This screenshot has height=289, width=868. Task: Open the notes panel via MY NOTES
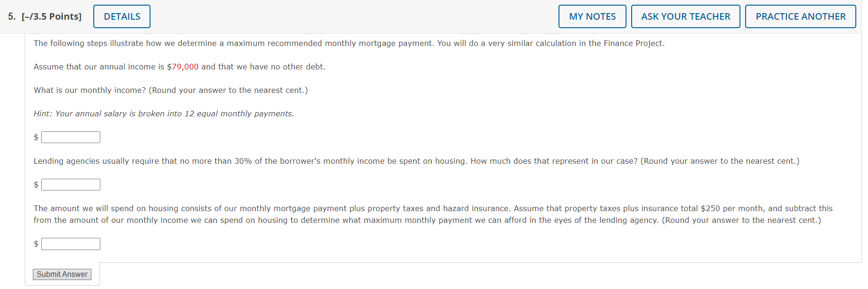[x=592, y=16]
